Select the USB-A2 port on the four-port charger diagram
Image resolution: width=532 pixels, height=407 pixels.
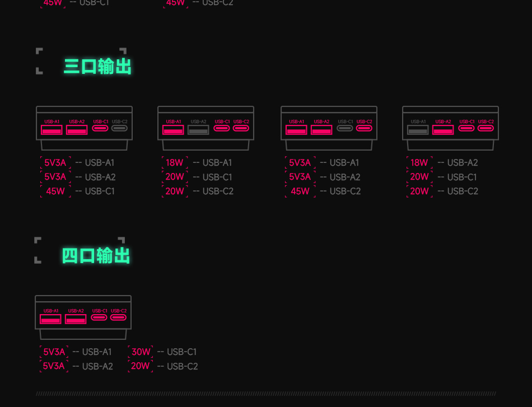pos(76,319)
